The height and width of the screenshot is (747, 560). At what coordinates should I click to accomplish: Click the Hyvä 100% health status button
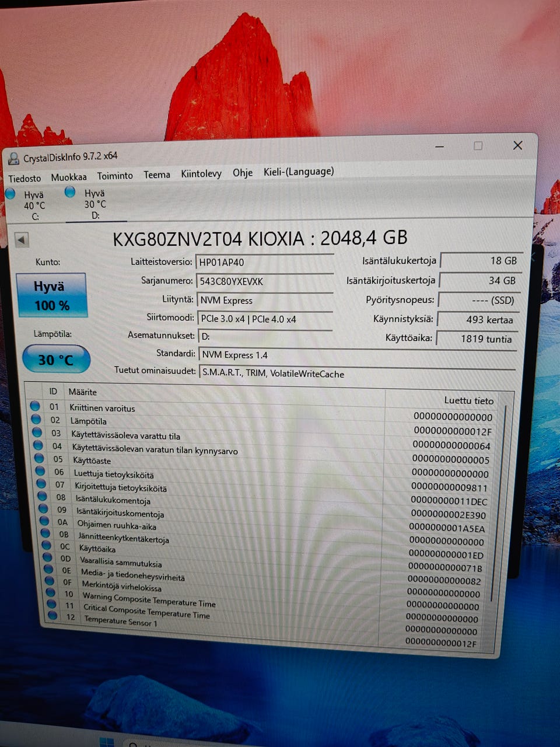pos(52,295)
